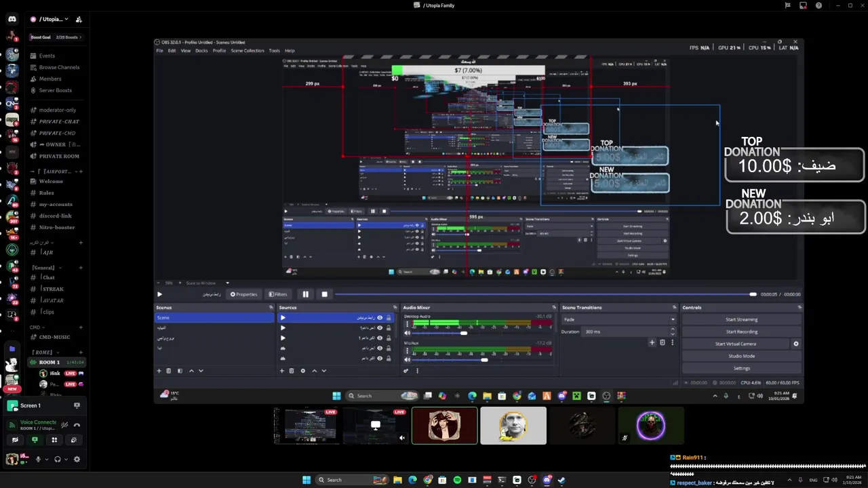Toggle visibility of third source in streamed OBS
This screenshot has height=488, width=868.
[380, 338]
